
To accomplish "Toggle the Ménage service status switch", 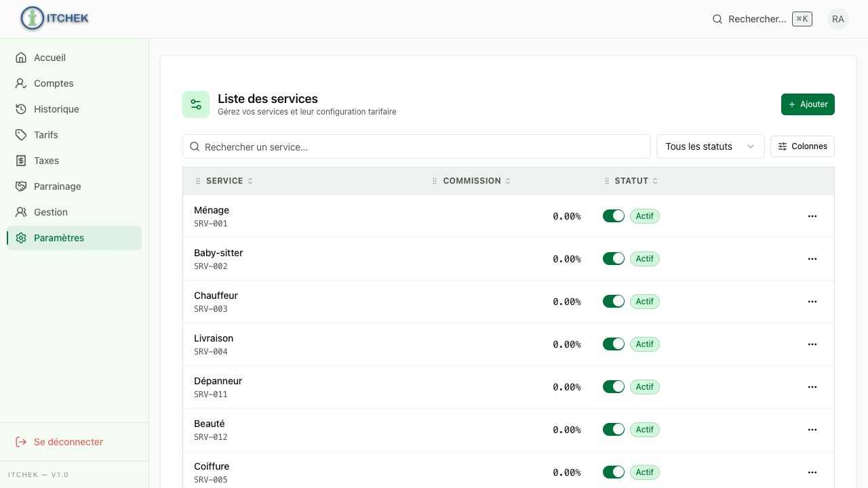I will coord(614,216).
